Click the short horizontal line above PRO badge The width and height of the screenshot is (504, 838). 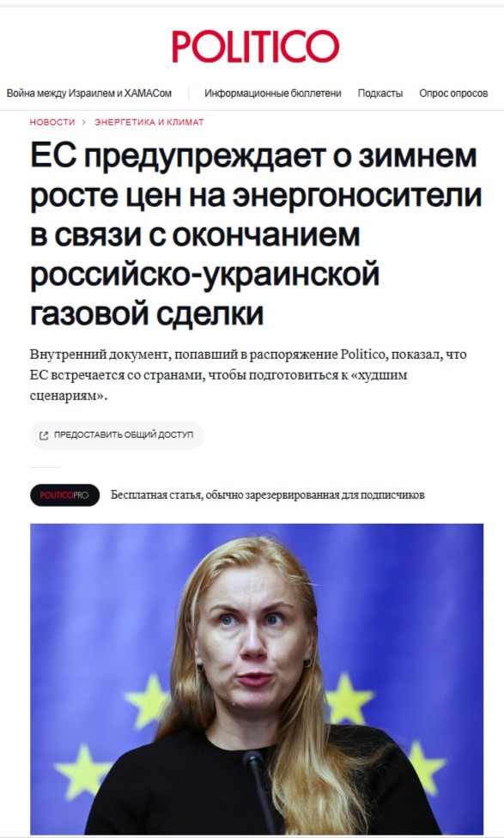(45, 467)
